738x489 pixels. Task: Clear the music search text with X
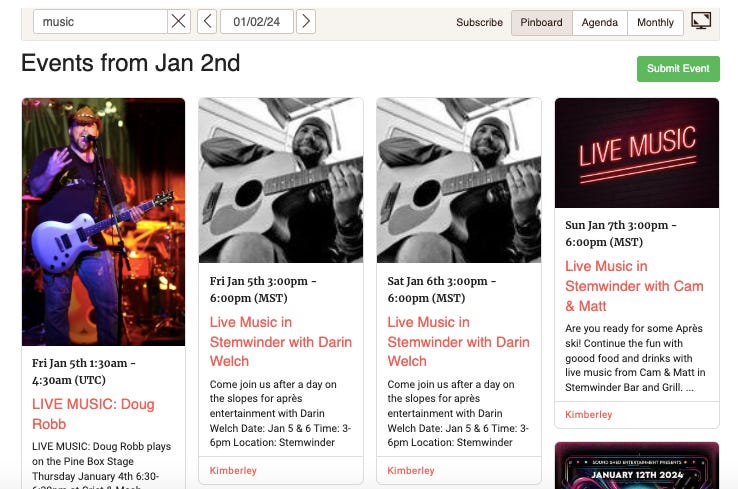[x=178, y=22]
